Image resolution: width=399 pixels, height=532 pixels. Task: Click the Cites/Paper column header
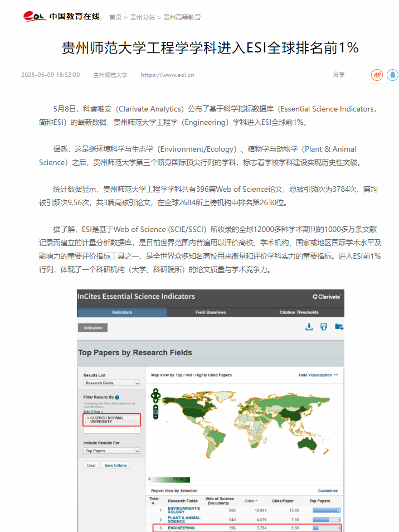pyautogui.click(x=283, y=501)
